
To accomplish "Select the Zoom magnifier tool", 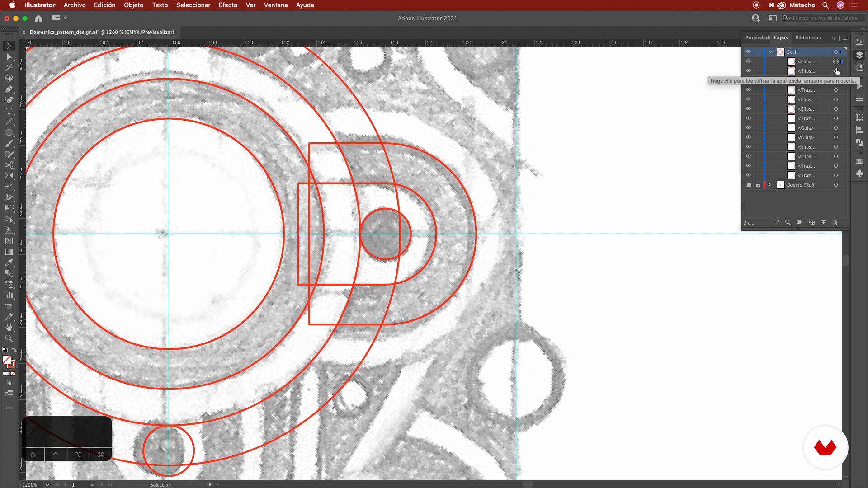I will 9,338.
